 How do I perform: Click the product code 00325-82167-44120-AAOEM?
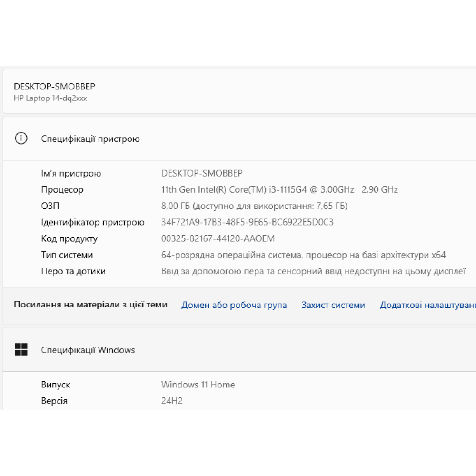(x=218, y=238)
